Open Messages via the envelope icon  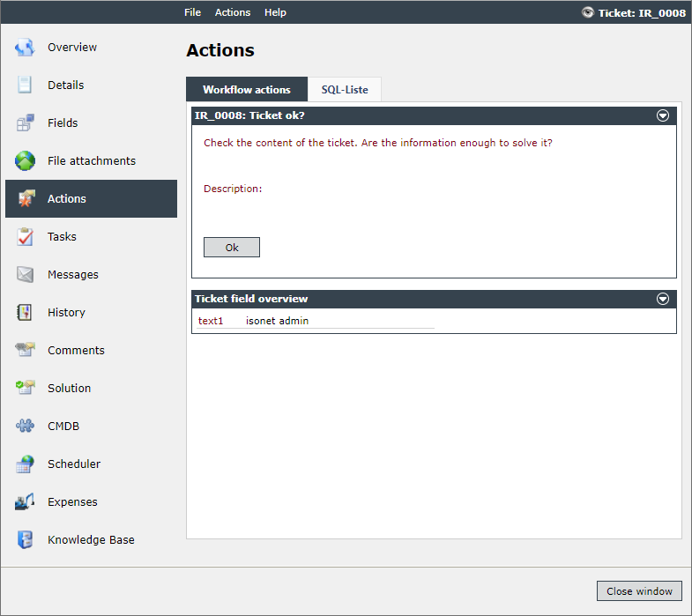tap(25, 274)
